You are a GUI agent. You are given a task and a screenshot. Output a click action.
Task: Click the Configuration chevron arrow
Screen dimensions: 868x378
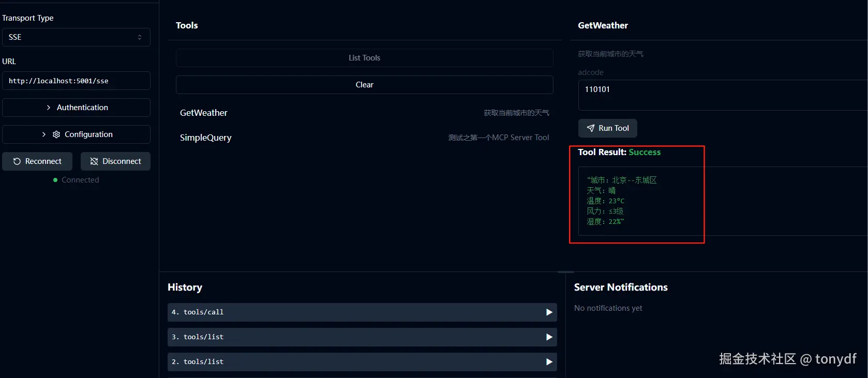[44, 134]
